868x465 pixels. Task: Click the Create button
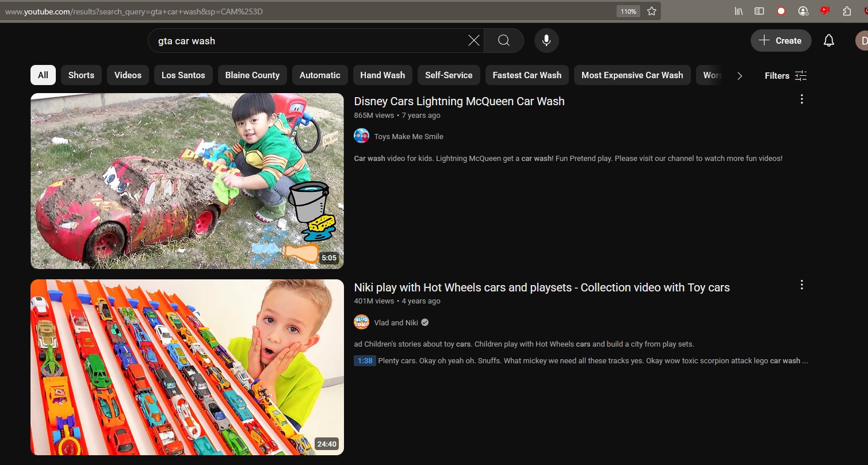[x=781, y=40]
